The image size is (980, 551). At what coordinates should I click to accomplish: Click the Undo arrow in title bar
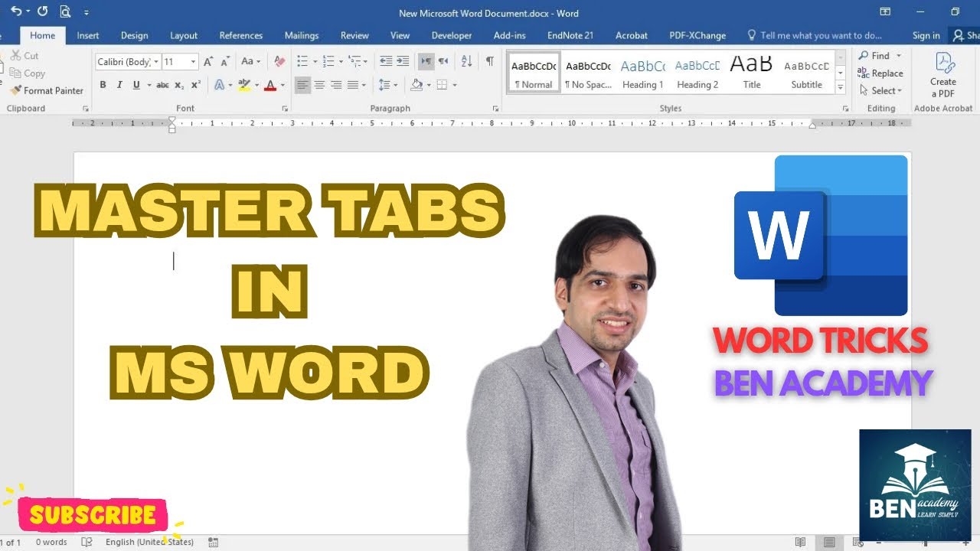click(16, 11)
